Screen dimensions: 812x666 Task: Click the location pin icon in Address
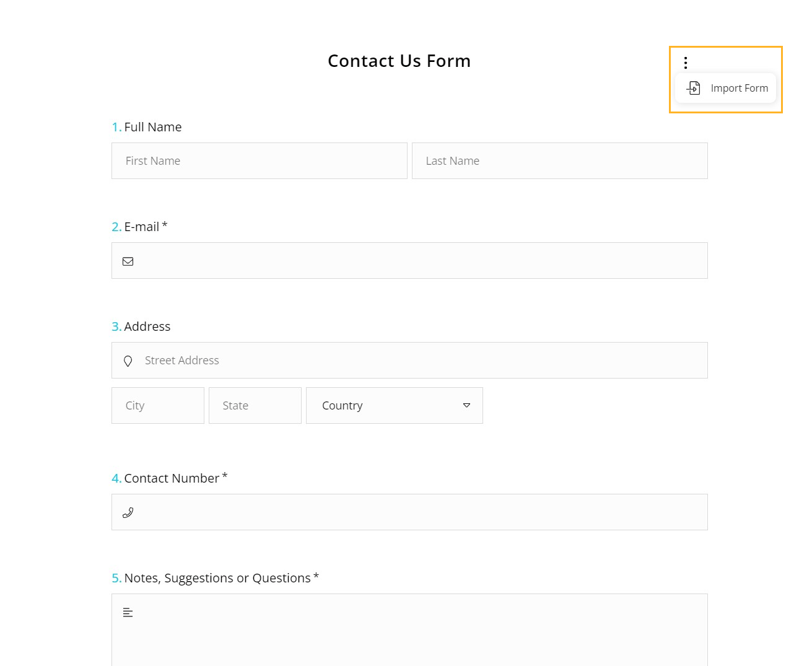[128, 361]
